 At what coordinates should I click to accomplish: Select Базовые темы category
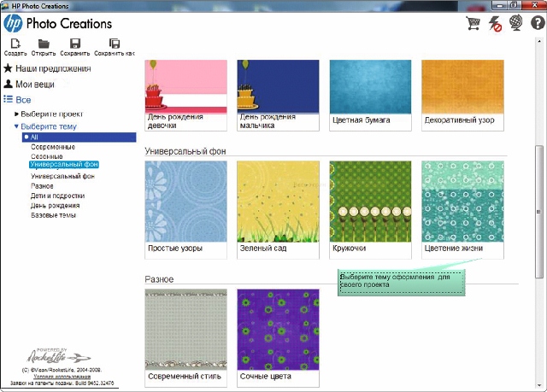click(53, 215)
